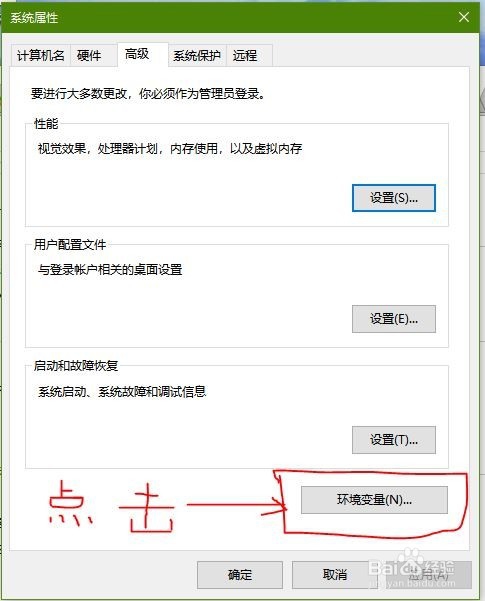Close the 系统属性 window
This screenshot has width=485, height=601.
(464, 17)
